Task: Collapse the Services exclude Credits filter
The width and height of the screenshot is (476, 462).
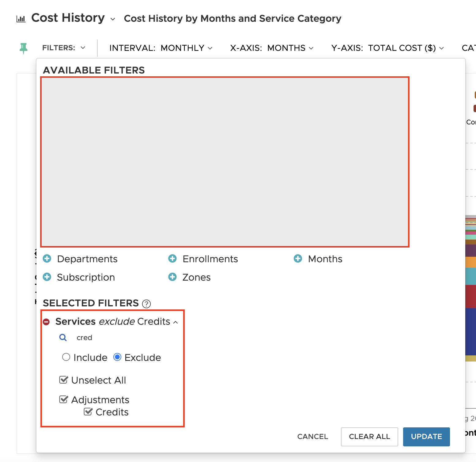Action: 176,322
